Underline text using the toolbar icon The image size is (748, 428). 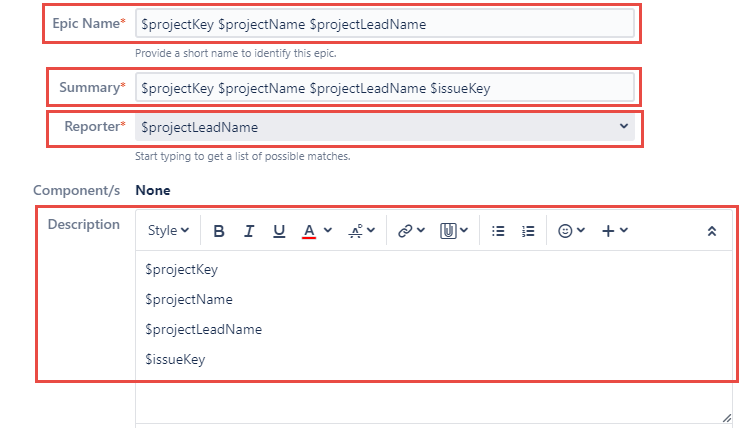pyautogui.click(x=279, y=231)
